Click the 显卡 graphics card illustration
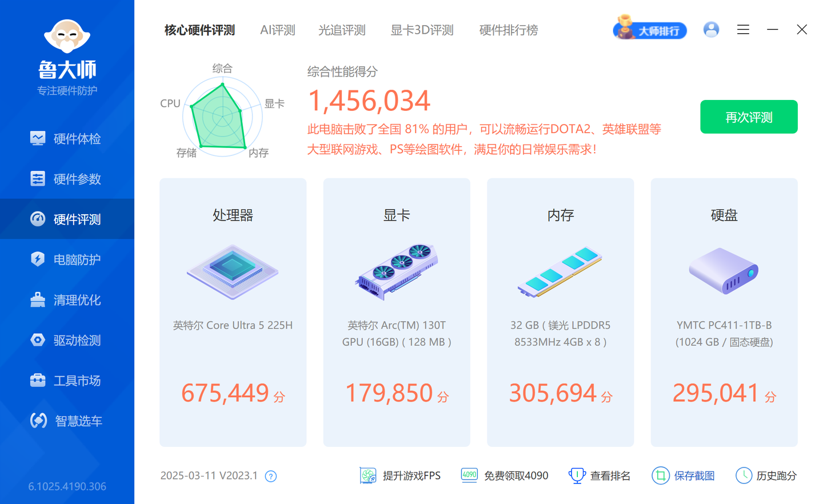Image resolution: width=823 pixels, height=504 pixels. (x=397, y=271)
